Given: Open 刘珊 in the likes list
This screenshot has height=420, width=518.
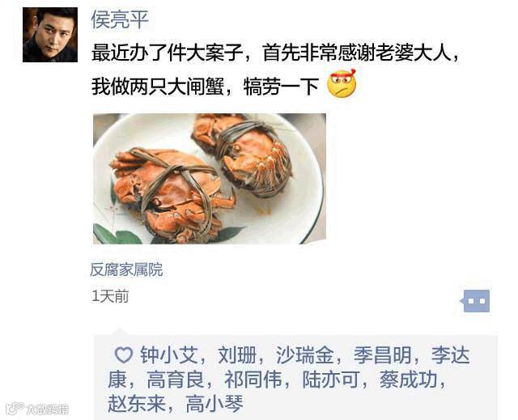Looking at the screenshot, I should click(237, 355).
